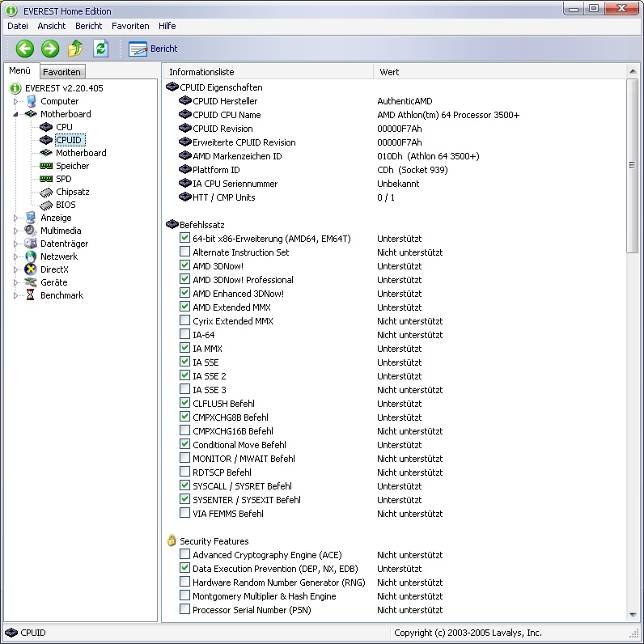This screenshot has width=644, height=644.
Task: Expand the Anzeige tree node
Action: coord(15,218)
